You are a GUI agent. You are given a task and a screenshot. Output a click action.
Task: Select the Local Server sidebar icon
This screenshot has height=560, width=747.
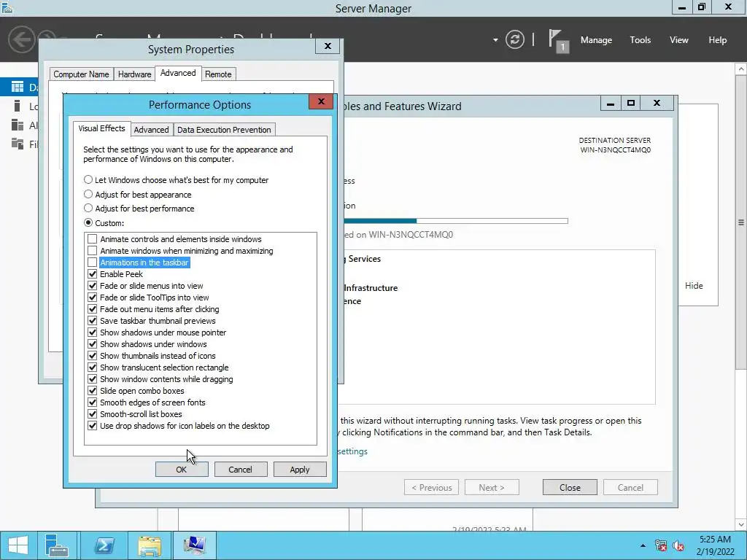point(18,106)
